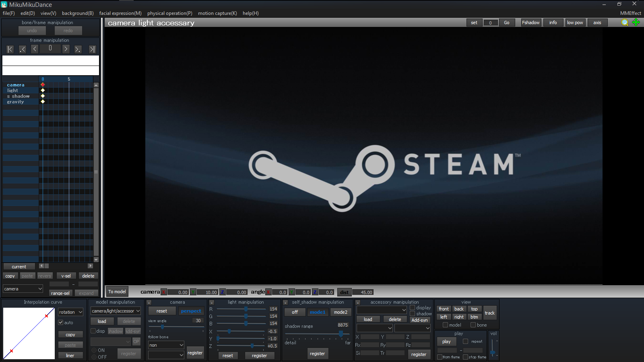Open the view(V) menu
The image size is (644, 362).
tap(48, 13)
